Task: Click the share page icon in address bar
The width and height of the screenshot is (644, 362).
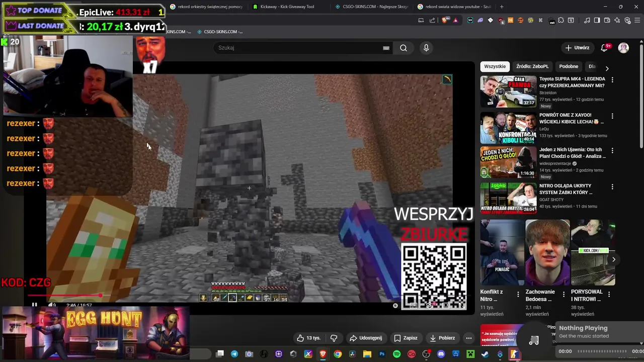Action: pos(432,20)
